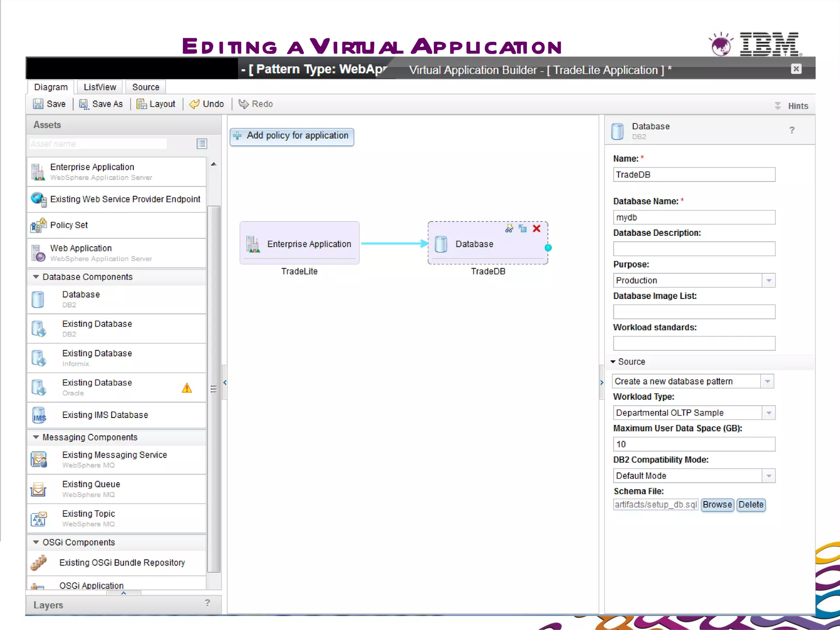Switch to the ListView tab

pos(100,87)
